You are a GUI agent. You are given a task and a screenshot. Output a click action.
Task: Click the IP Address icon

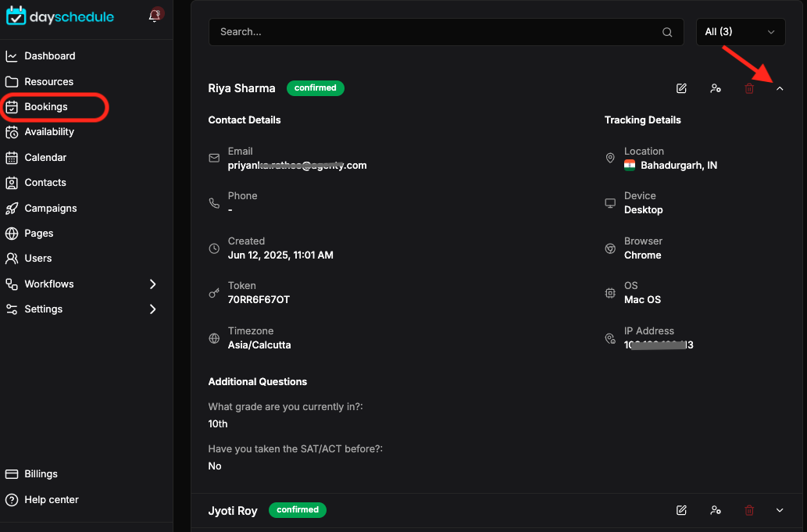click(x=610, y=338)
